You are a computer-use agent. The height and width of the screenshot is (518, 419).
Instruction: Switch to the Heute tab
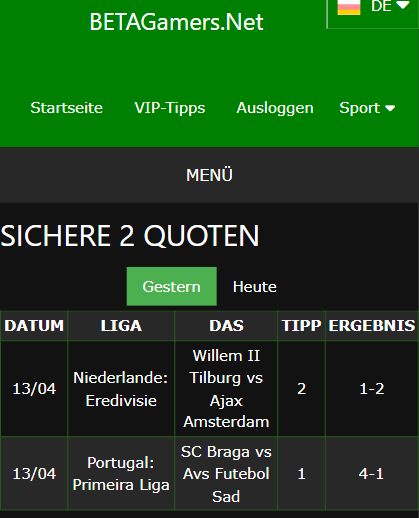click(255, 287)
